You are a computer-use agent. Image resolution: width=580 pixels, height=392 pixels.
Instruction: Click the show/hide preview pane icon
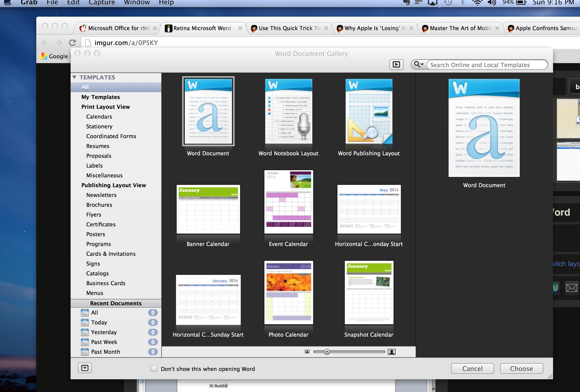click(396, 65)
